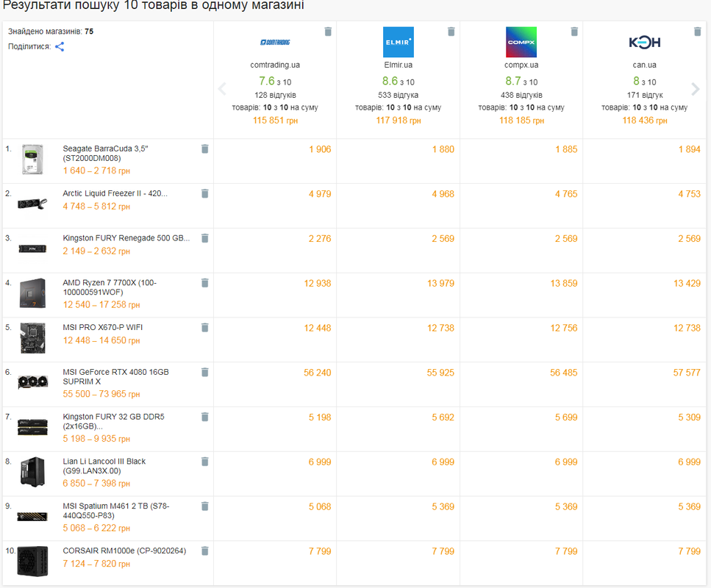Open CORSAIR RM1000e power supply thumbnail
Screen dimensions: 711x588
pos(32,562)
